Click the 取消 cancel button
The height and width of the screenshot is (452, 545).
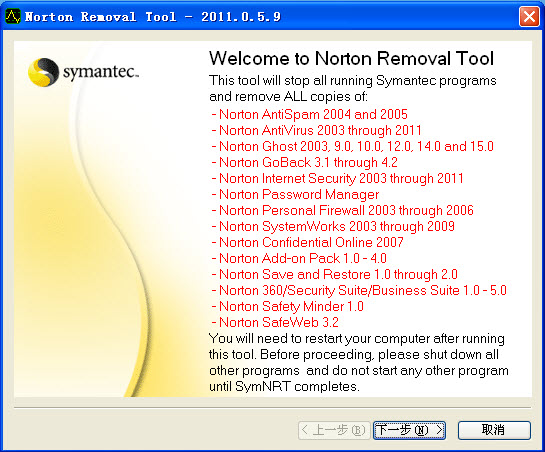coord(494,430)
